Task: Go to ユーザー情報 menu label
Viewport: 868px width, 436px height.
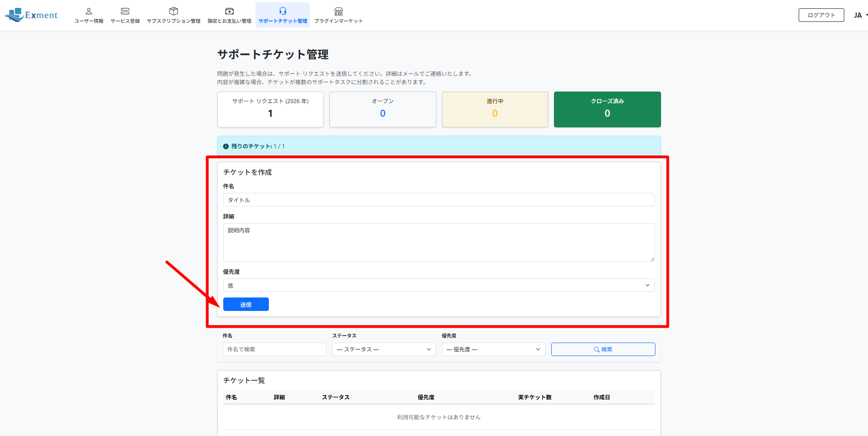Action: click(89, 21)
